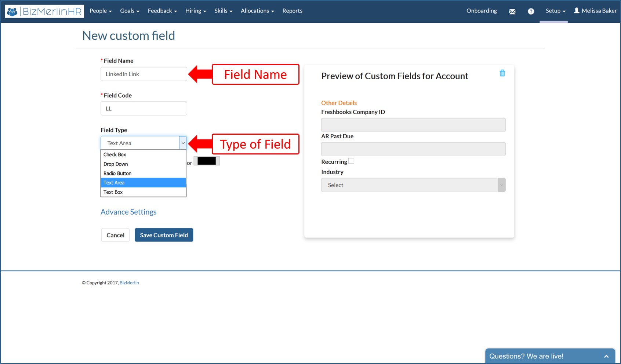621x364 pixels.
Task: Open the Onboarding page
Action: click(x=482, y=11)
